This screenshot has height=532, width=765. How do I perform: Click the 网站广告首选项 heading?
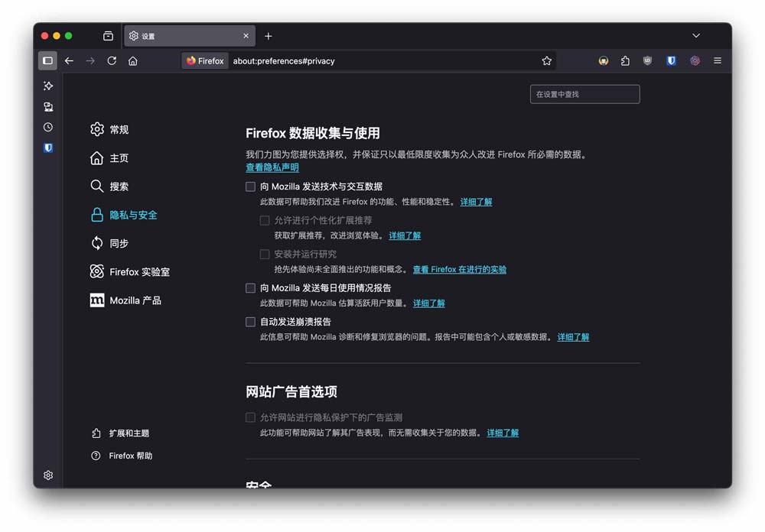(x=291, y=391)
